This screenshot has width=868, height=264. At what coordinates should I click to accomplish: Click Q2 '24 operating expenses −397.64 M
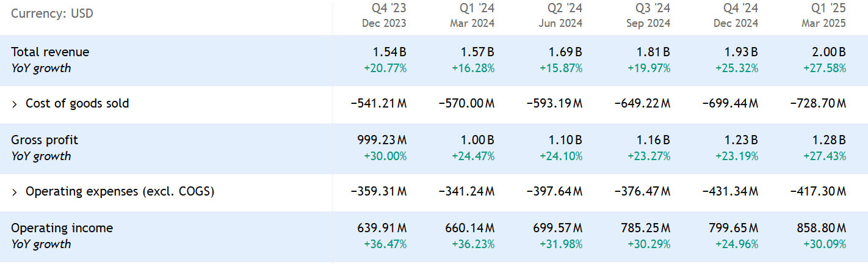click(554, 192)
